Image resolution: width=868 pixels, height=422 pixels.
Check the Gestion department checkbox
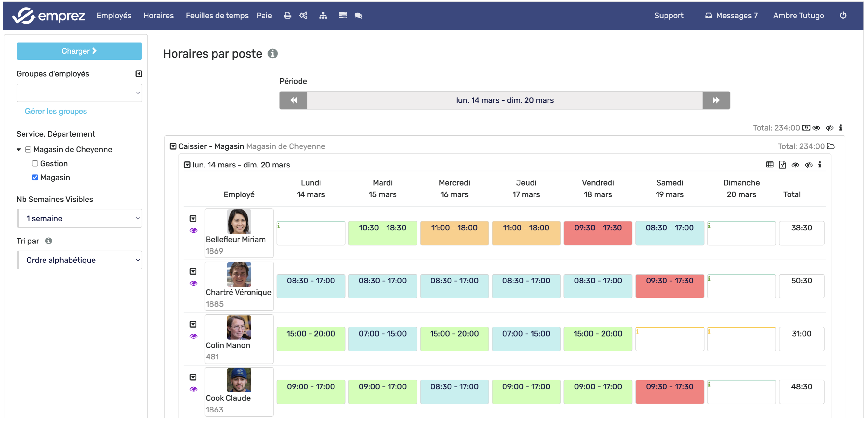[x=35, y=163]
